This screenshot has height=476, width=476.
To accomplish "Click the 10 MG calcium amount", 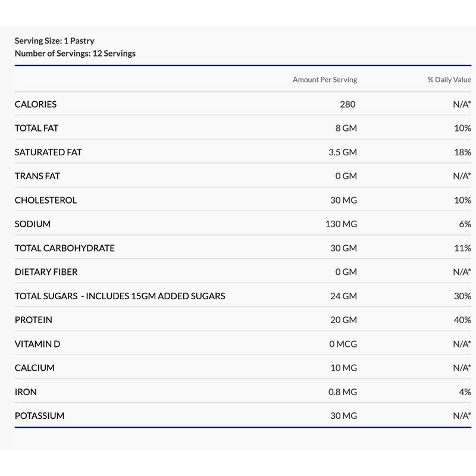I will tap(343, 368).
